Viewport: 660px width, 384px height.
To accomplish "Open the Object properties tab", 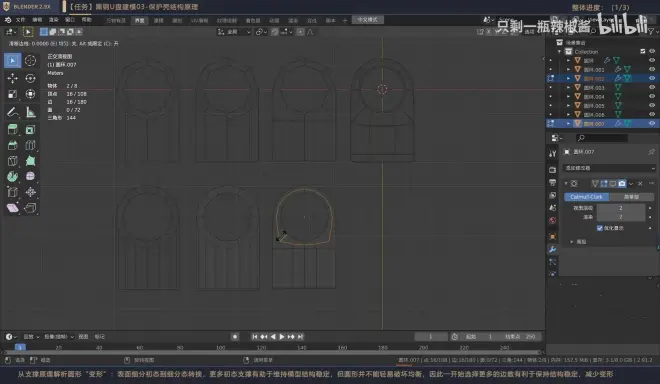I will 553,237.
